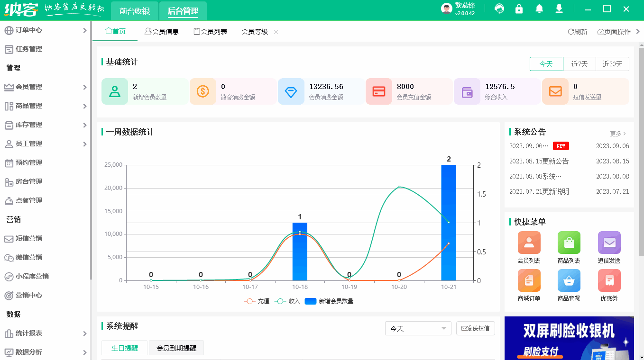
Task: Open the 今天 date dropdown in 系统提醒
Action: tap(418, 328)
